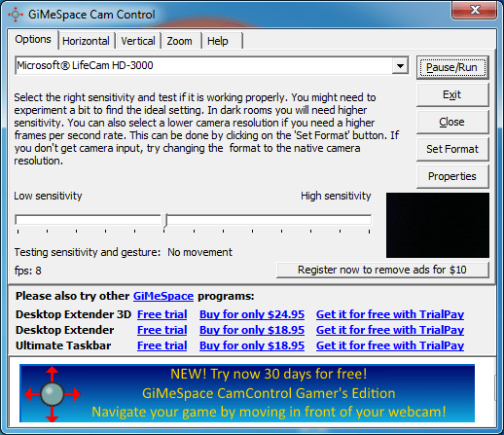
Task: Click Buy for only $24.95 link
Action: click(x=252, y=314)
